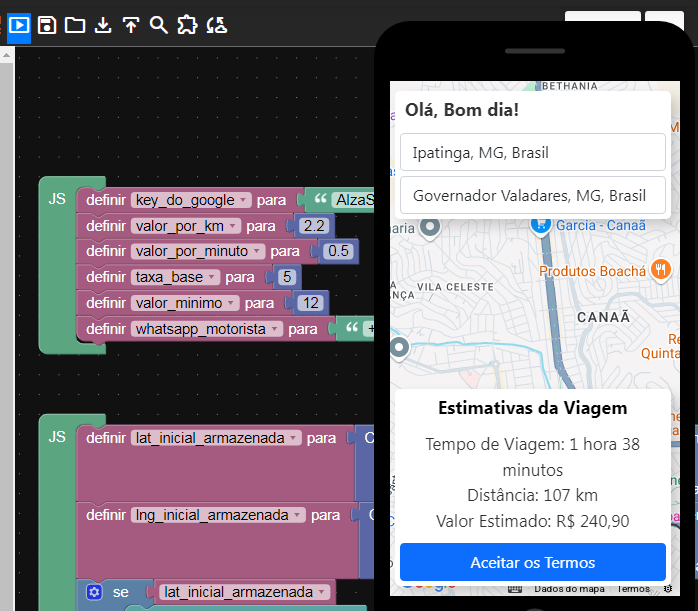Click the Governador Valadares destination field

pos(532,195)
